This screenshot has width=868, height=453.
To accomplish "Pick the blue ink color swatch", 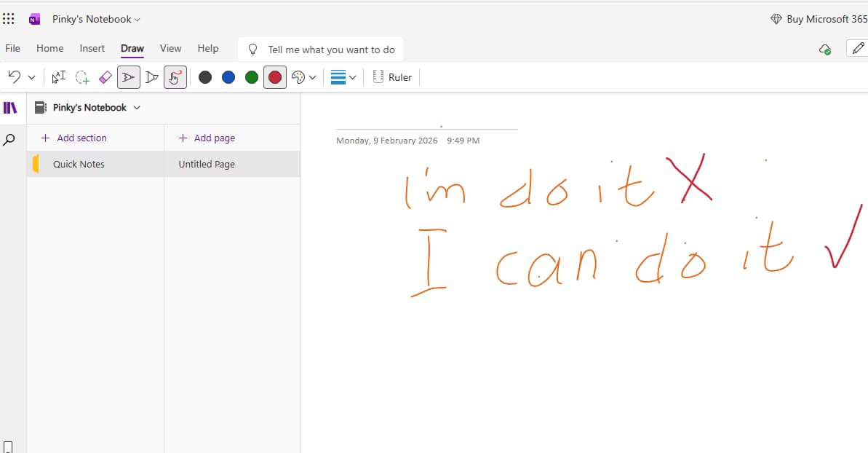I will [228, 77].
